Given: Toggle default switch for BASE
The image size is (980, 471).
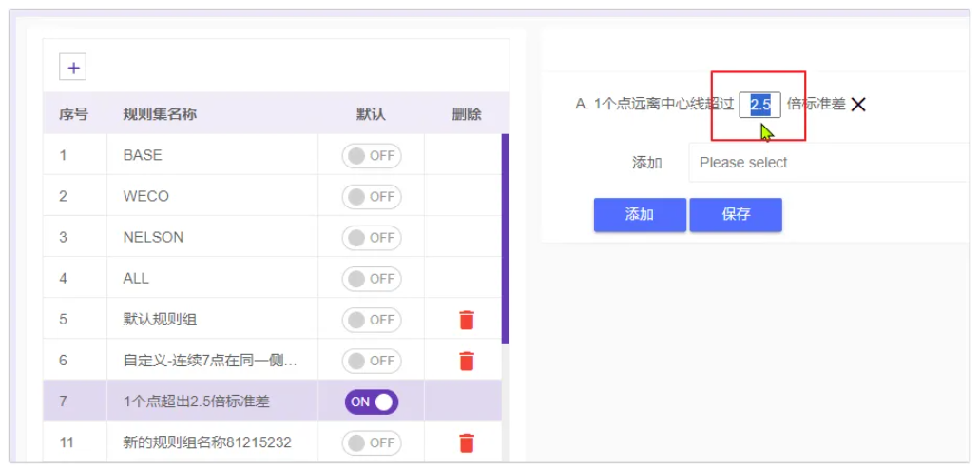Looking at the screenshot, I should click(x=372, y=156).
